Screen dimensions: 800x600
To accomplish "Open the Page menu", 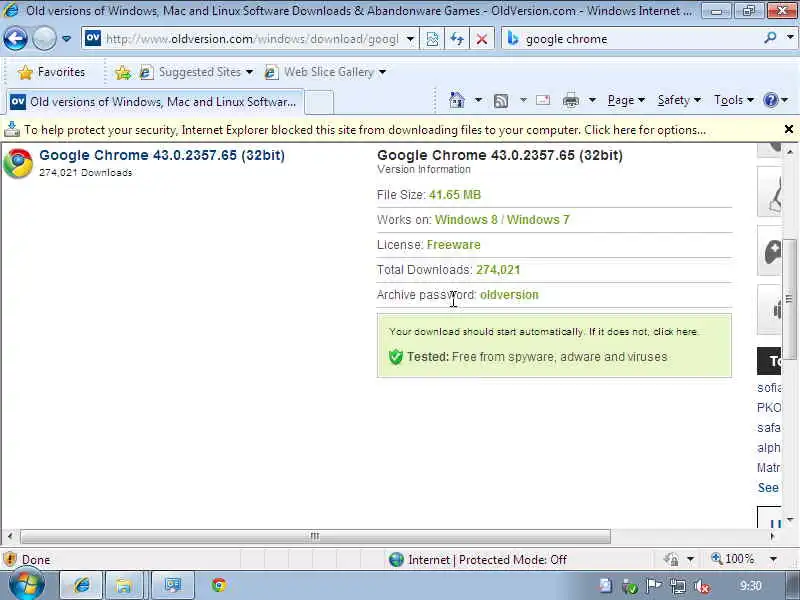I will click(626, 100).
